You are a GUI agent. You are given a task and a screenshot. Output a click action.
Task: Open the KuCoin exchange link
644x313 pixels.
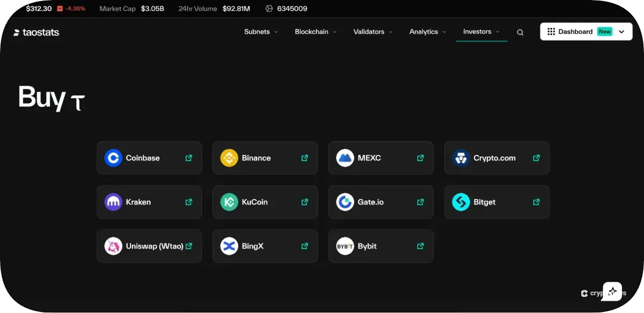(x=265, y=202)
